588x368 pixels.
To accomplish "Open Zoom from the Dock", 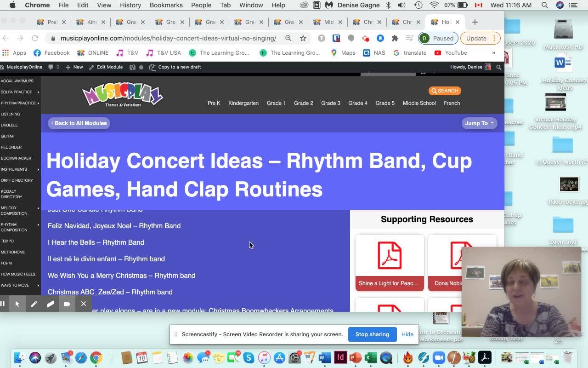I will click(x=439, y=357).
